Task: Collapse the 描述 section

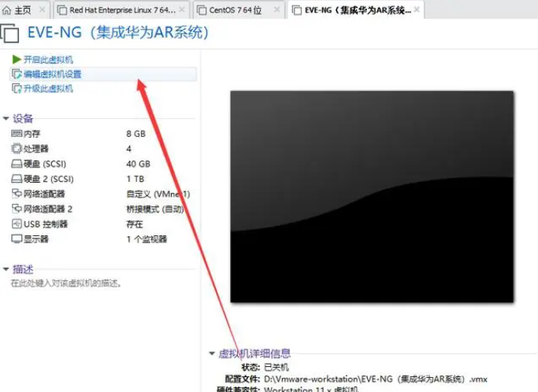Action: click(x=6, y=269)
